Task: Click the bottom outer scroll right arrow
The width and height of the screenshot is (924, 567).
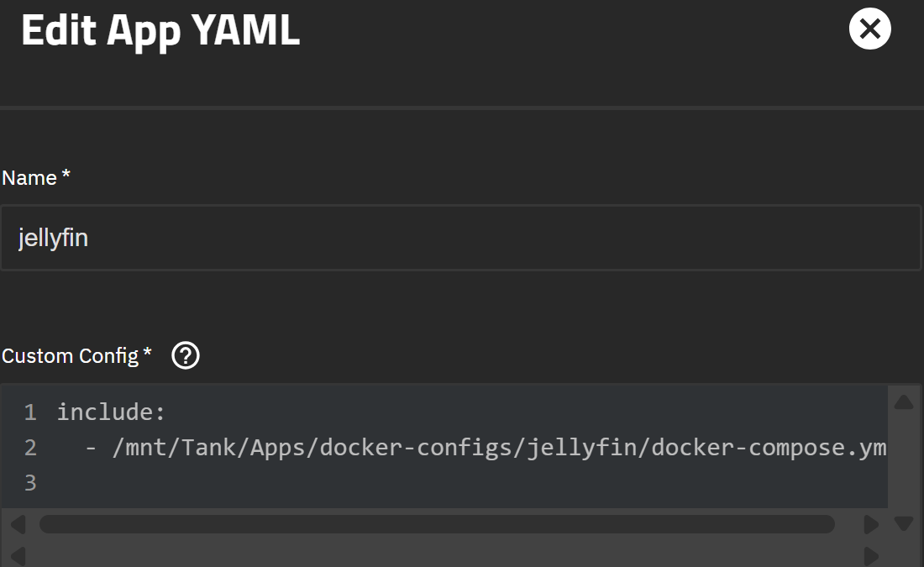Action: tap(871, 555)
